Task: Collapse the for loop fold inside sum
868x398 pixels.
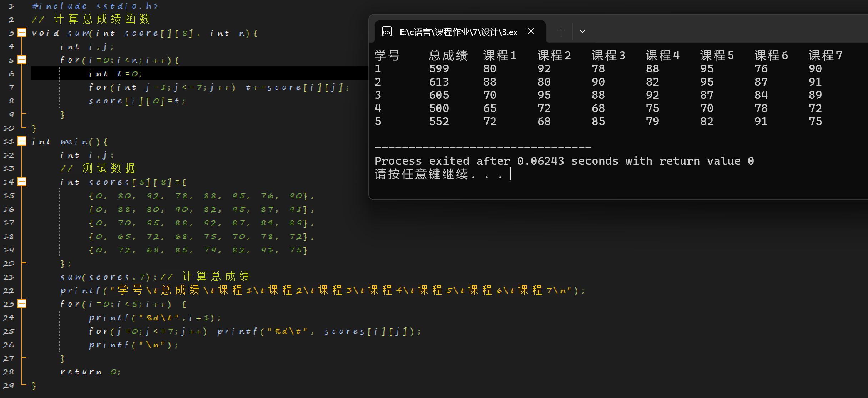Action: coord(22,60)
